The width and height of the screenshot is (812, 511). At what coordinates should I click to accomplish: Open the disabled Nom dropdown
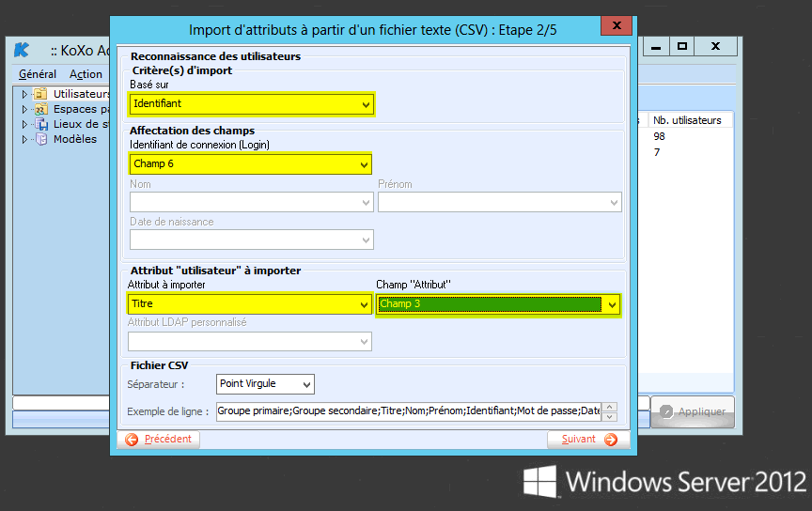tap(252, 202)
